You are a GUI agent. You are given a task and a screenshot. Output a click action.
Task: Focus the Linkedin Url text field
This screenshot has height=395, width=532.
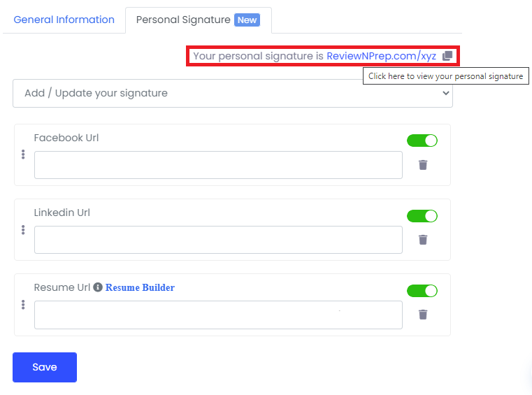pyautogui.click(x=219, y=240)
